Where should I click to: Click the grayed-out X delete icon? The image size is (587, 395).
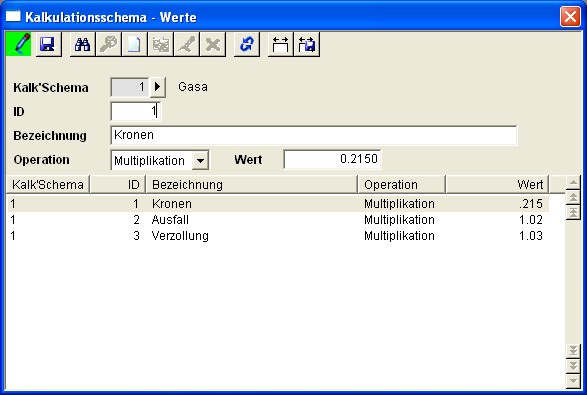click(x=213, y=44)
